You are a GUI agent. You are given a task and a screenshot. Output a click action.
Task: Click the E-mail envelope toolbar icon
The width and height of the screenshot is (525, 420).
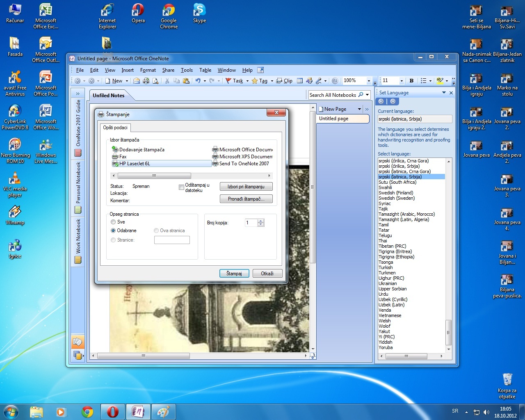(137, 81)
